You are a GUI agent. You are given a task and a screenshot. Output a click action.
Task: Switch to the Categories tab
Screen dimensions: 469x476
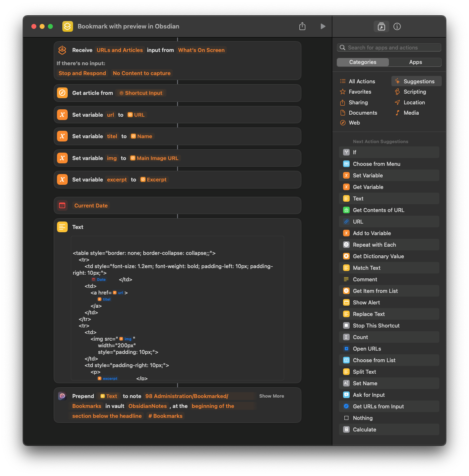(x=362, y=62)
